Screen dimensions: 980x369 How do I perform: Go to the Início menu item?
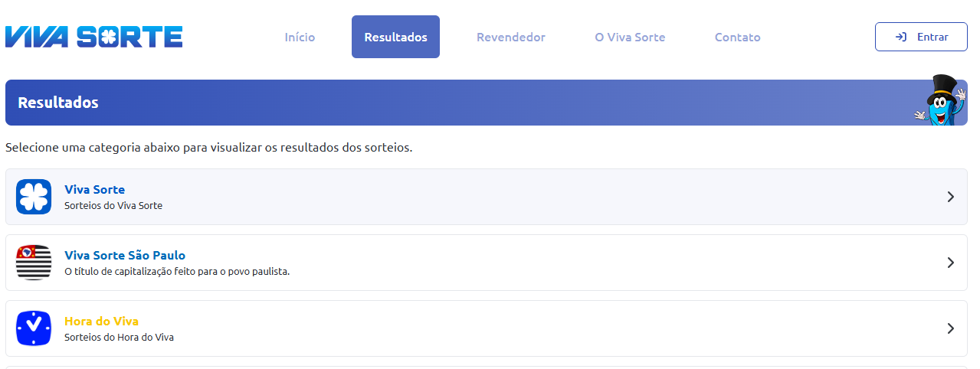[300, 37]
